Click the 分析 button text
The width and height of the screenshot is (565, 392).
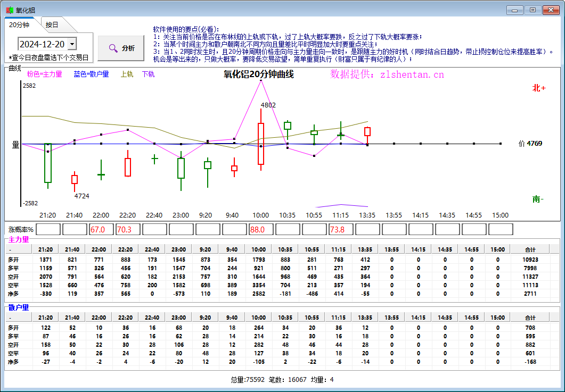click(x=128, y=48)
